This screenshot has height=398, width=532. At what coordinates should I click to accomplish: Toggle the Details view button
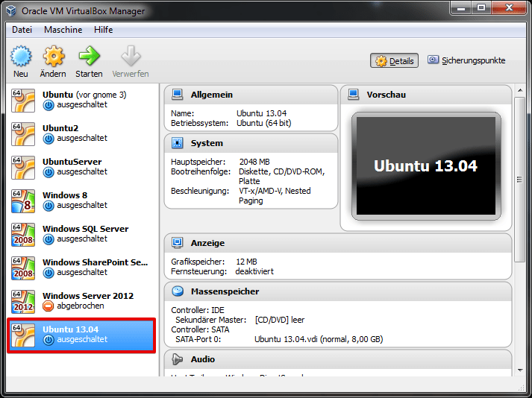click(394, 61)
